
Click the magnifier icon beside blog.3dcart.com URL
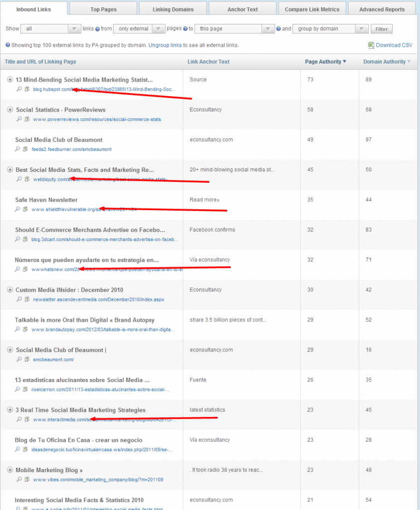pyautogui.click(x=17, y=239)
